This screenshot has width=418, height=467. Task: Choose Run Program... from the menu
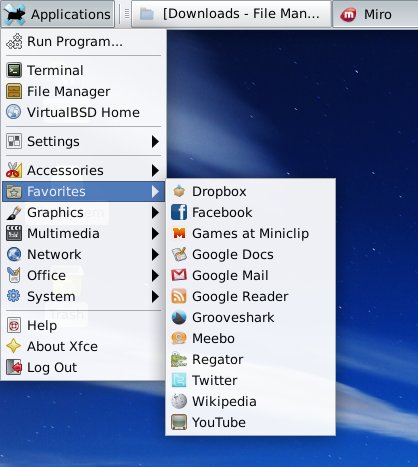[x=83, y=42]
